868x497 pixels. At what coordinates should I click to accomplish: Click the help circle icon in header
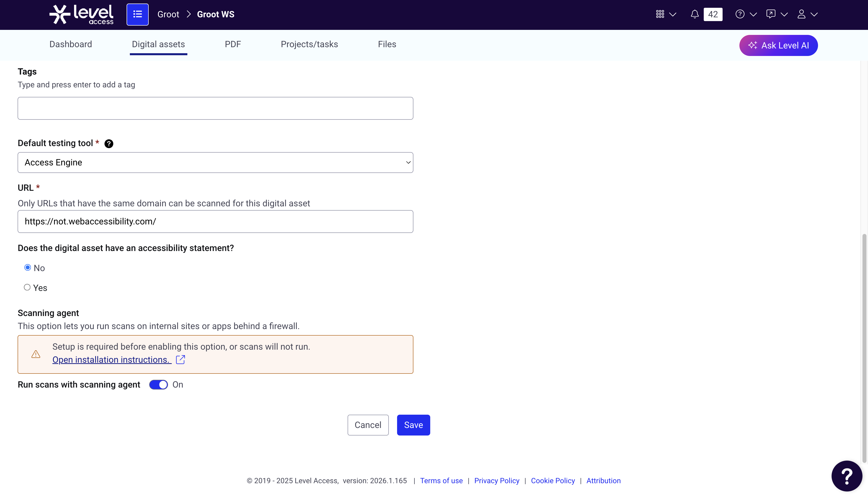pos(740,14)
